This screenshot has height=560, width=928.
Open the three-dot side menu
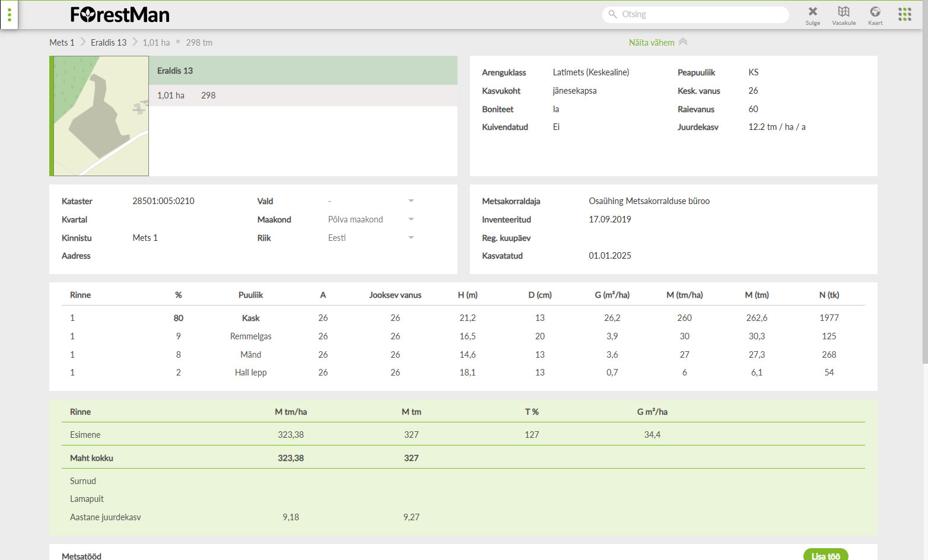pyautogui.click(x=9, y=15)
